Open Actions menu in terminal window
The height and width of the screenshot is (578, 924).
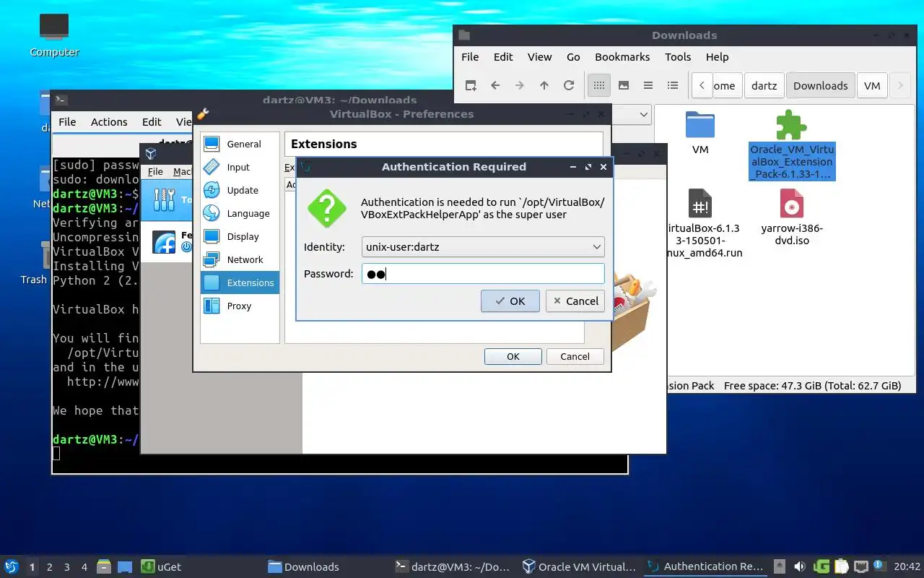click(x=109, y=121)
